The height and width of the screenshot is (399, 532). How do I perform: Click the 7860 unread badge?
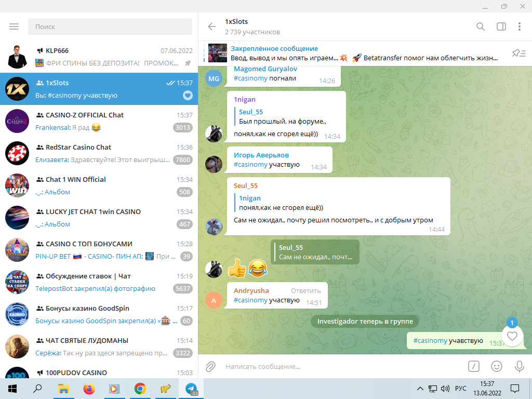click(183, 160)
